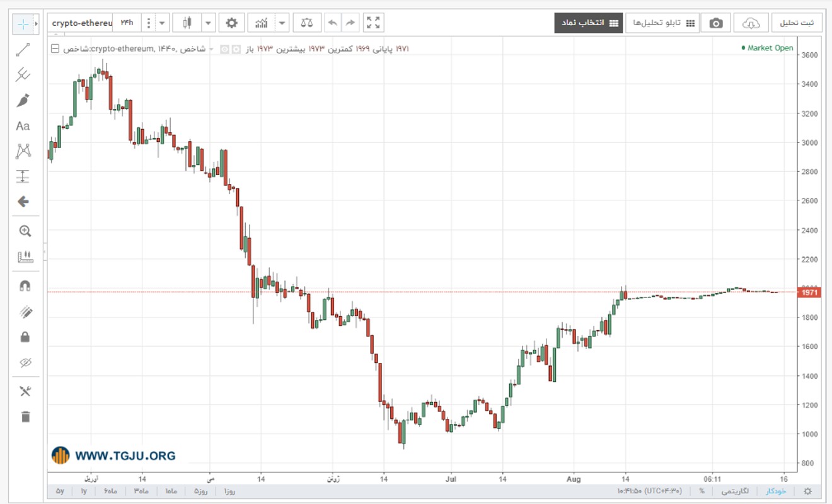
Task: Select the crosshair cursor tool
Action: click(x=23, y=24)
